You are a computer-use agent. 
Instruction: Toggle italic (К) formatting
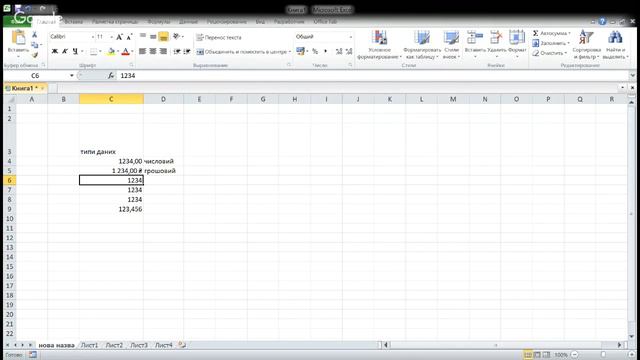(65, 51)
